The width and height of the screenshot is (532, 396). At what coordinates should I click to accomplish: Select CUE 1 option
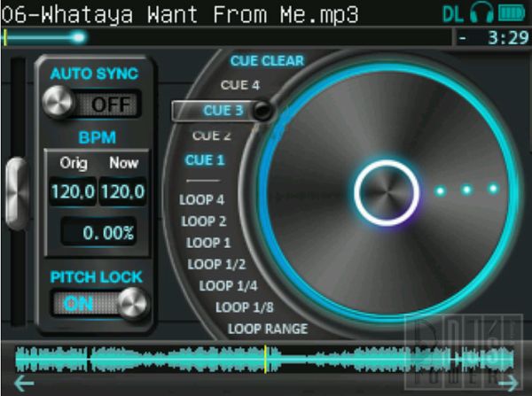205,160
